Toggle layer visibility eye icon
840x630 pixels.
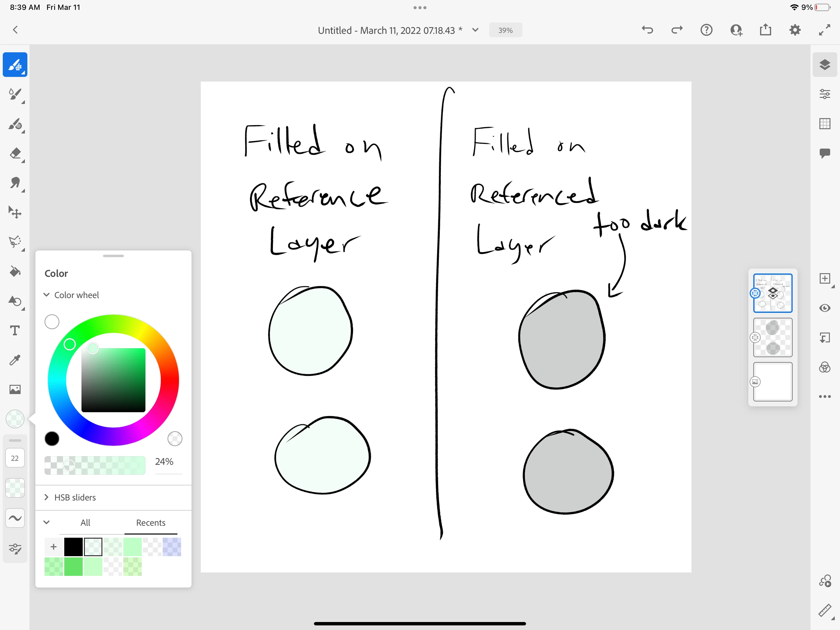824,308
